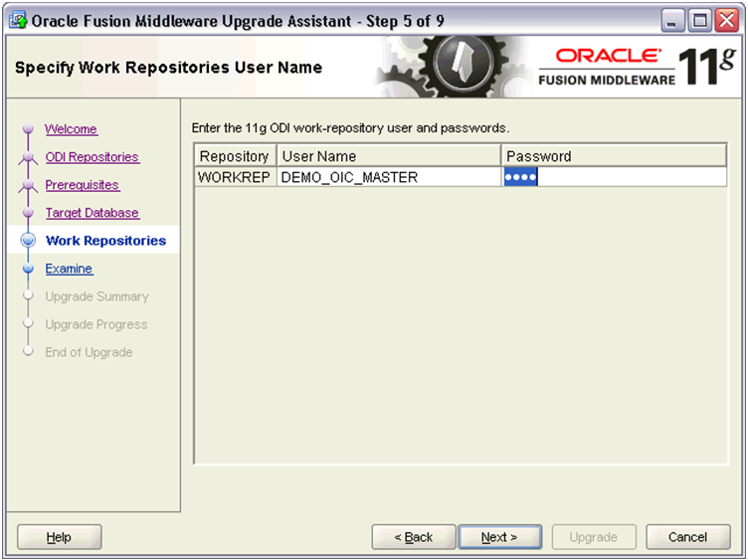Select the Work Repositories step
Screen dimensions: 748x560
(x=105, y=241)
